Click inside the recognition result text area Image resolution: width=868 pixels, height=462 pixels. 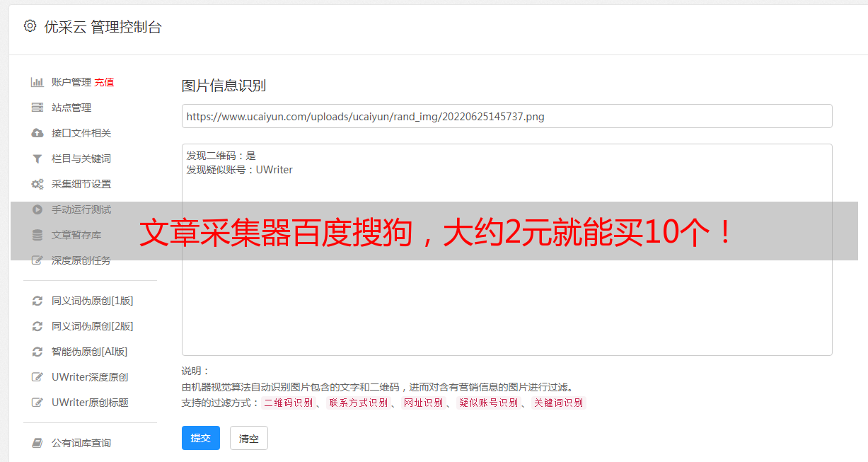tap(507, 250)
